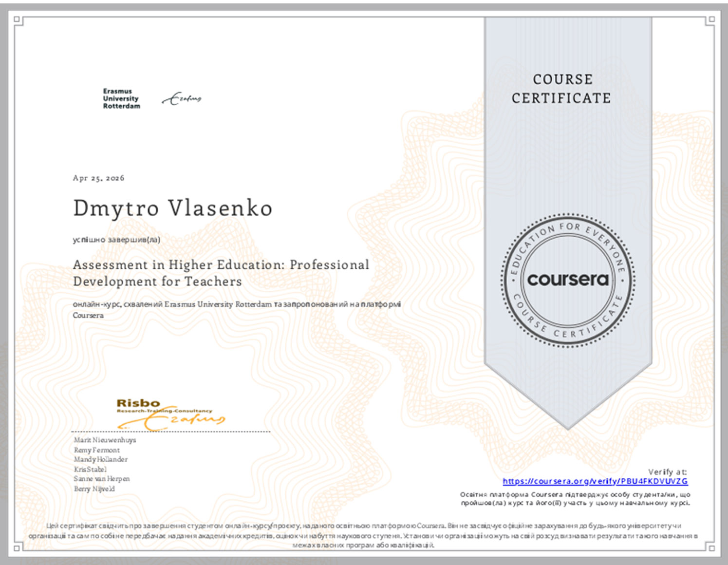Click the Assessment in Higher Education course title
Viewport: 728px width, 565px height.
(x=221, y=273)
